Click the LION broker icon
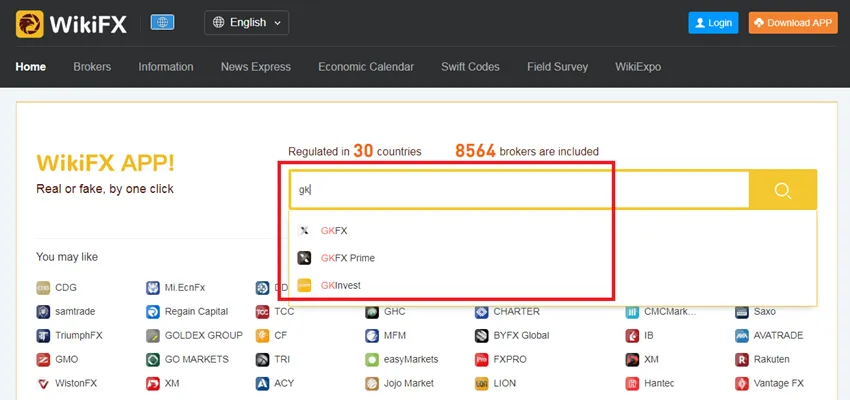The image size is (850, 400). pos(481,383)
